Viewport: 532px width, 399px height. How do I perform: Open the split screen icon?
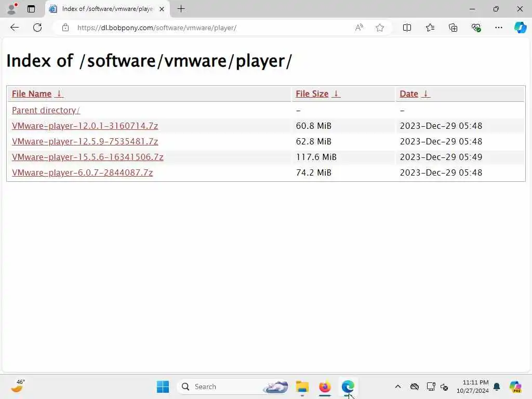407,28
